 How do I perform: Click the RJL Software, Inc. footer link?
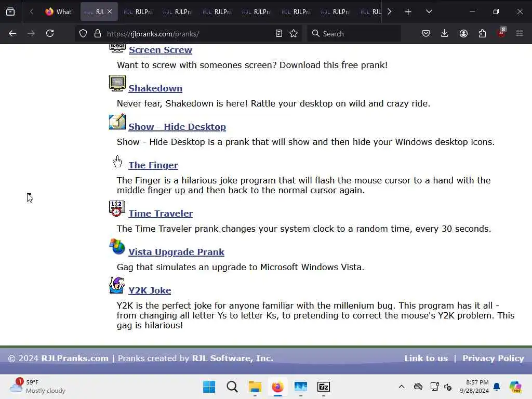pyautogui.click(x=232, y=358)
